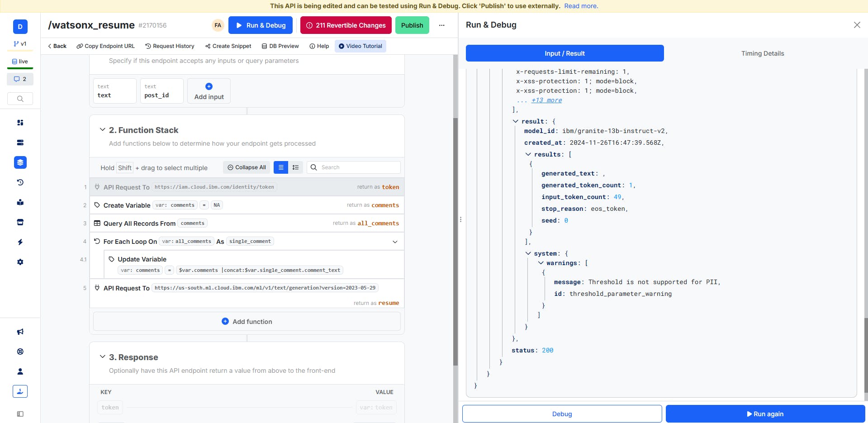Click the sidebar search magnifier box

click(x=20, y=99)
